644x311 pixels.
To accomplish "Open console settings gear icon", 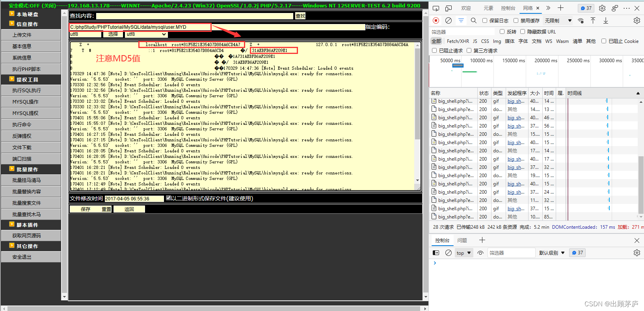I will point(637,253).
